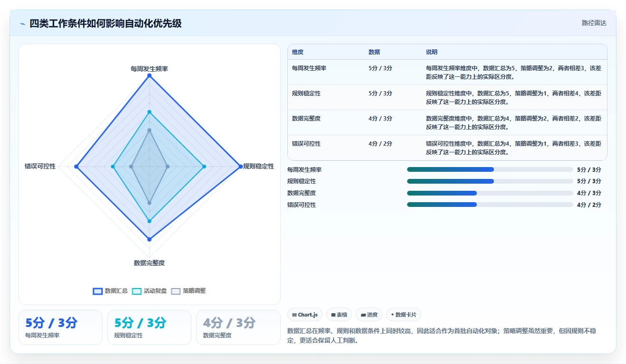Click the 4分 / 2分 value beside the progress bar
626x364 pixels.
[589, 205]
